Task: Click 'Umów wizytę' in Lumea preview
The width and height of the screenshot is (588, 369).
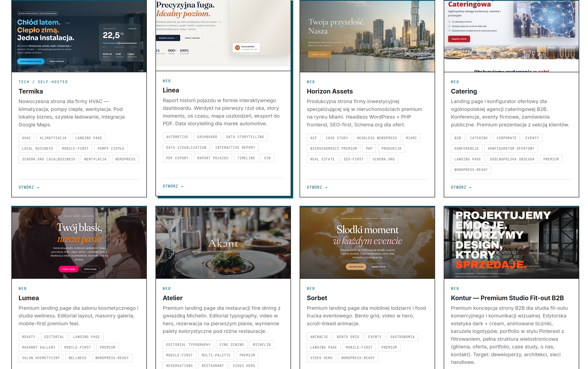Action: point(90,269)
